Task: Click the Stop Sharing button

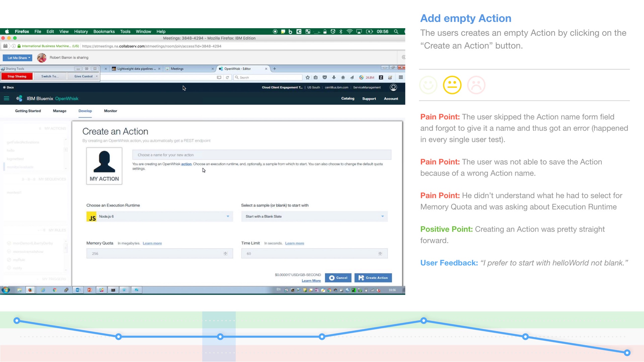Action: [17, 76]
